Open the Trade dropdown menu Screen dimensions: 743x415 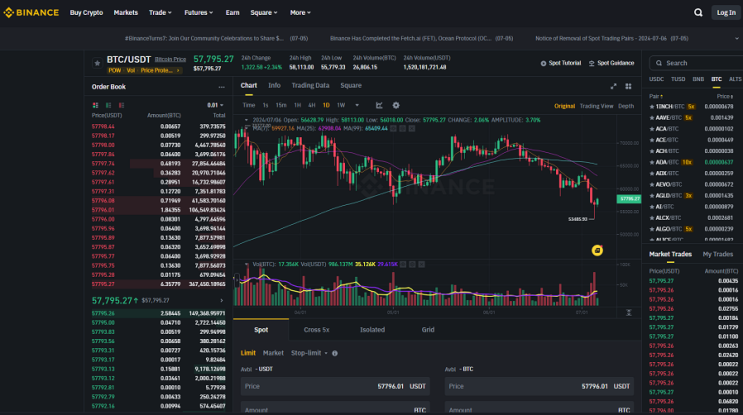(160, 13)
